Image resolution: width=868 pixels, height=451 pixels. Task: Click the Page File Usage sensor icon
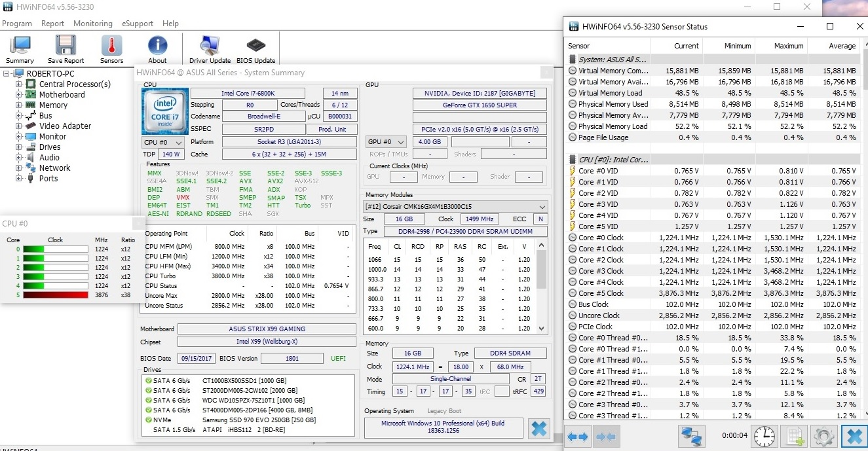pos(573,137)
